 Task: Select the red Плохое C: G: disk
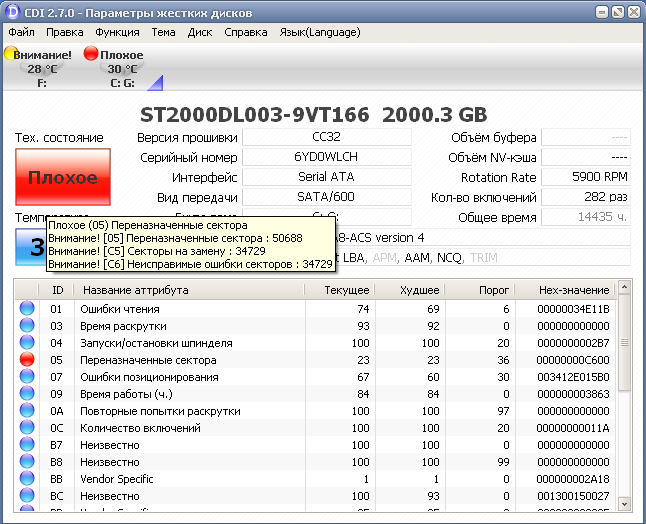tap(114, 67)
